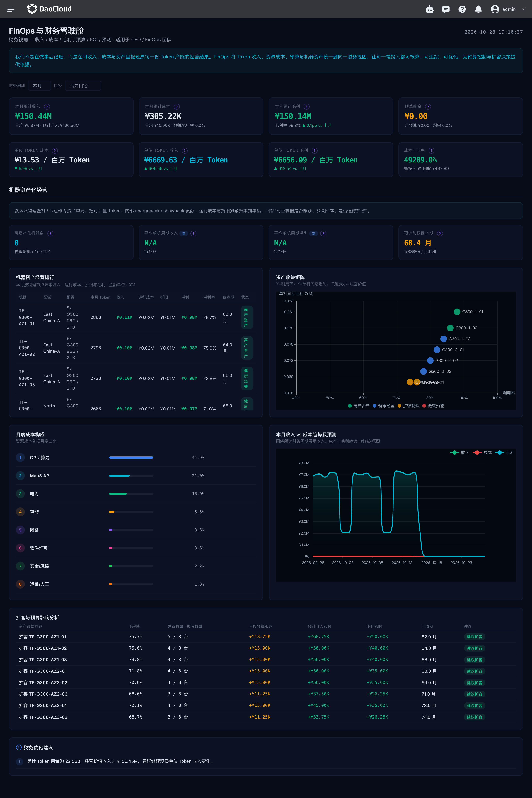This screenshot has height=798, width=532.
Task: Toggle 毛利 series in trend chart
Action: coord(505,453)
